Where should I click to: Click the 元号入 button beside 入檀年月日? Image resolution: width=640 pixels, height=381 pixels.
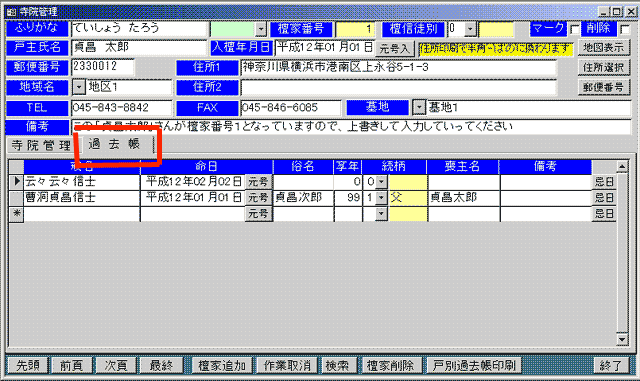pos(394,49)
